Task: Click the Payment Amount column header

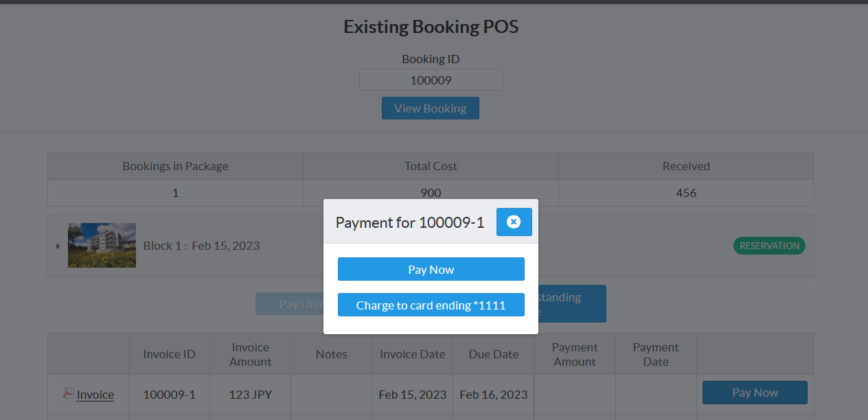Action: coord(575,354)
